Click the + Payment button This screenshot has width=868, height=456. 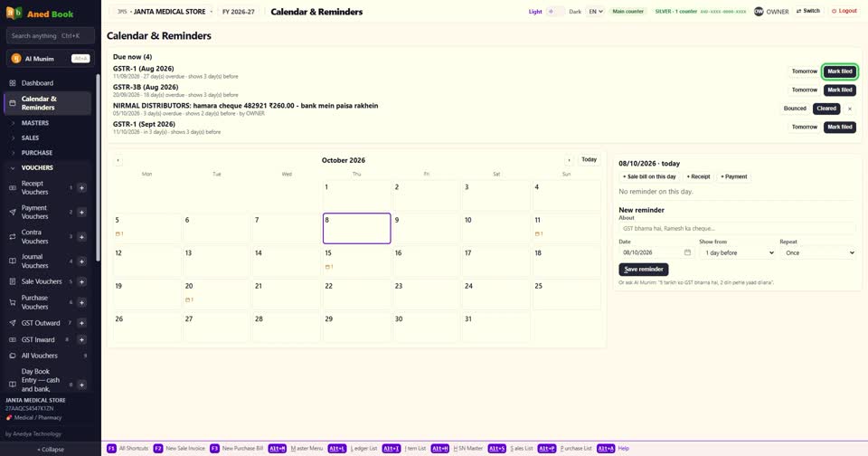pos(734,176)
